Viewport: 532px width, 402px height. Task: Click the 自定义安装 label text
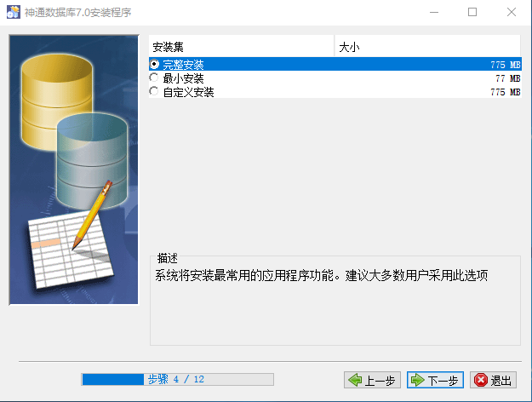[x=188, y=92]
